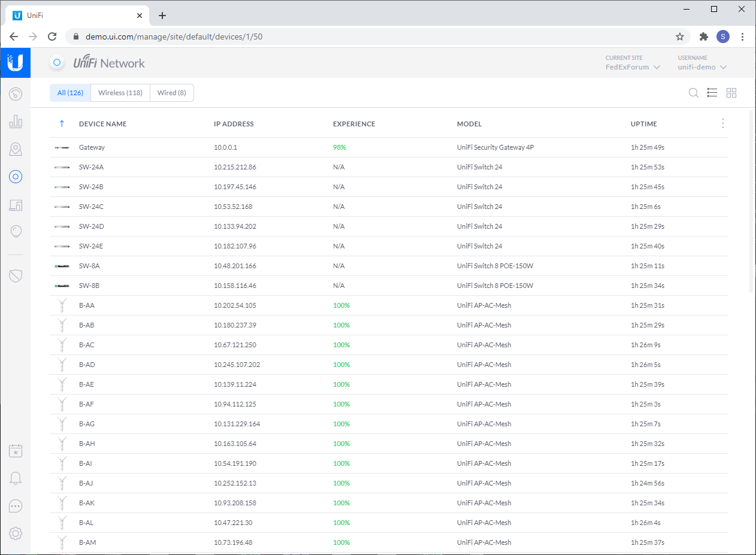756x555 pixels.
Task: Open the B-AD device name
Action: (87, 365)
